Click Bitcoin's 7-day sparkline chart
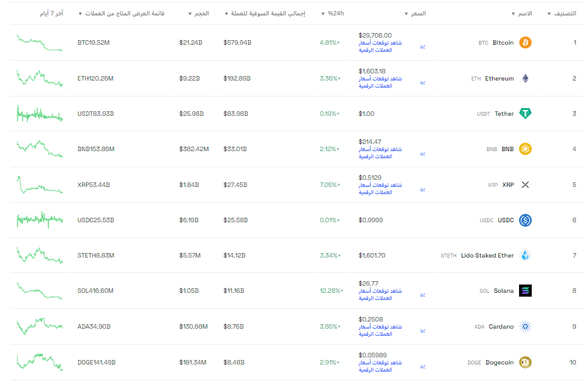 point(40,42)
